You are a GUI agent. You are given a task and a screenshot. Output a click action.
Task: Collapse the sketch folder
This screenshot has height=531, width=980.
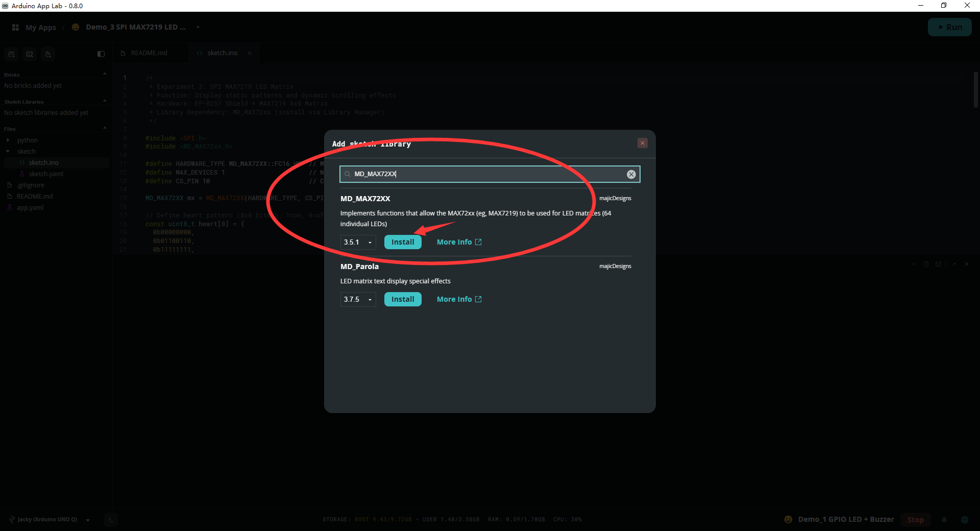click(x=8, y=151)
